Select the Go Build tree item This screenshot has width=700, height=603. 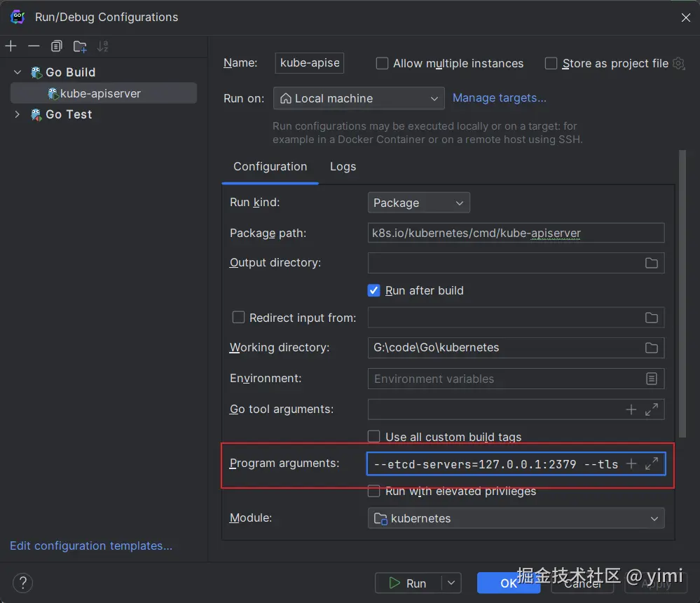pos(70,72)
